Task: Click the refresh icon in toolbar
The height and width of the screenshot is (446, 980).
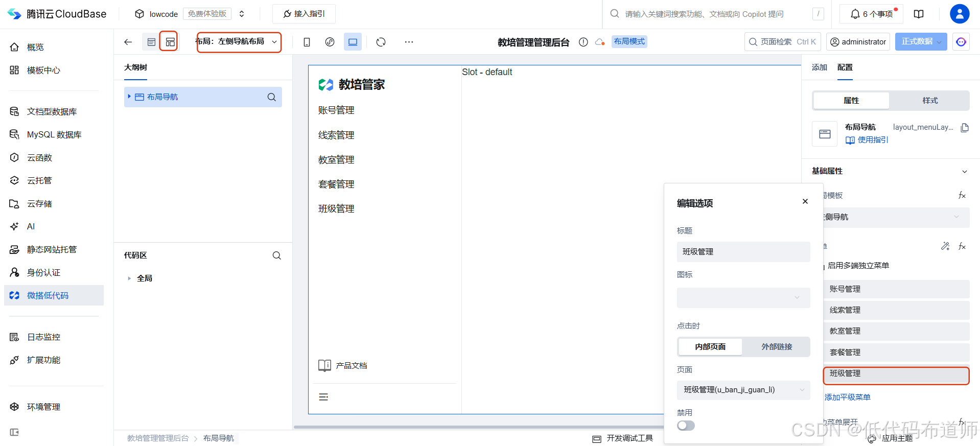Action: pyautogui.click(x=381, y=42)
